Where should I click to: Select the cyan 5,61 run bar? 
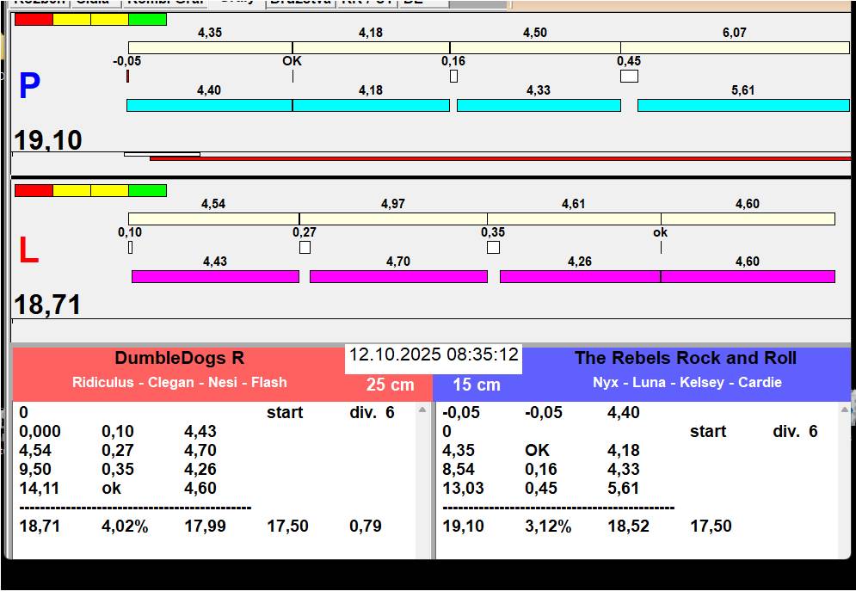pos(743,106)
